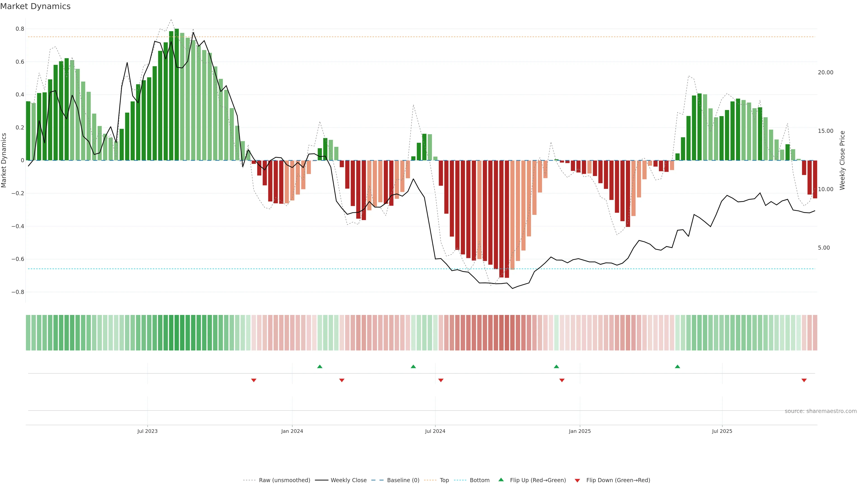Toggle the Weekly Close legend entry
This screenshot has width=868, height=488.
pos(348,480)
